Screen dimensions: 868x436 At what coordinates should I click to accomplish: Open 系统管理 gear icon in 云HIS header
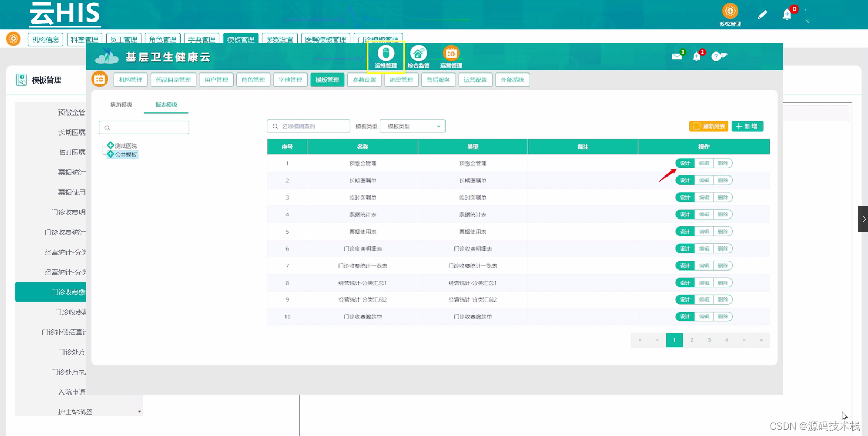(730, 15)
